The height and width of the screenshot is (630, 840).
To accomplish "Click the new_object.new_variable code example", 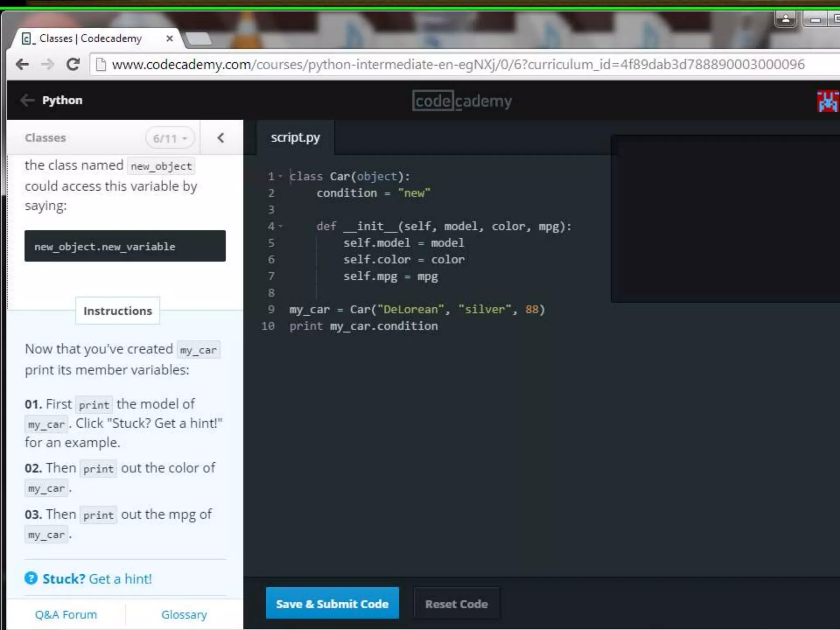I will point(125,246).
